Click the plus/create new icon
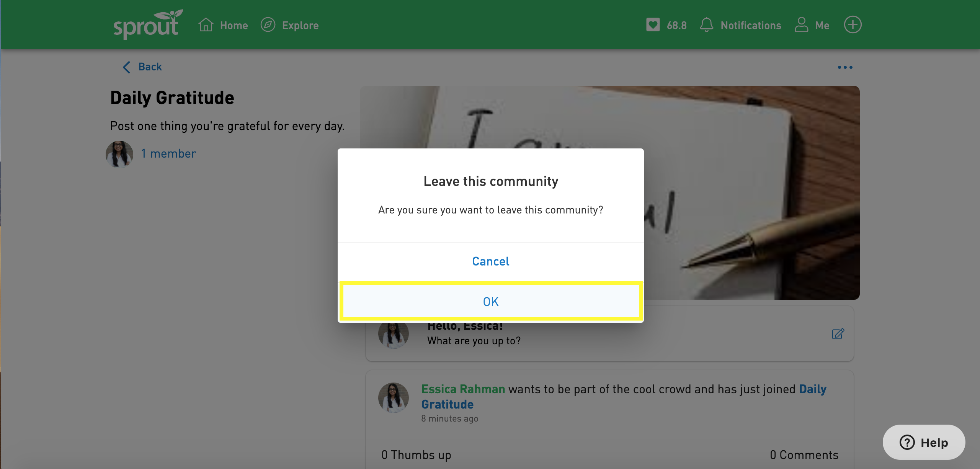Screen dimensions: 980x469 pos(852,25)
